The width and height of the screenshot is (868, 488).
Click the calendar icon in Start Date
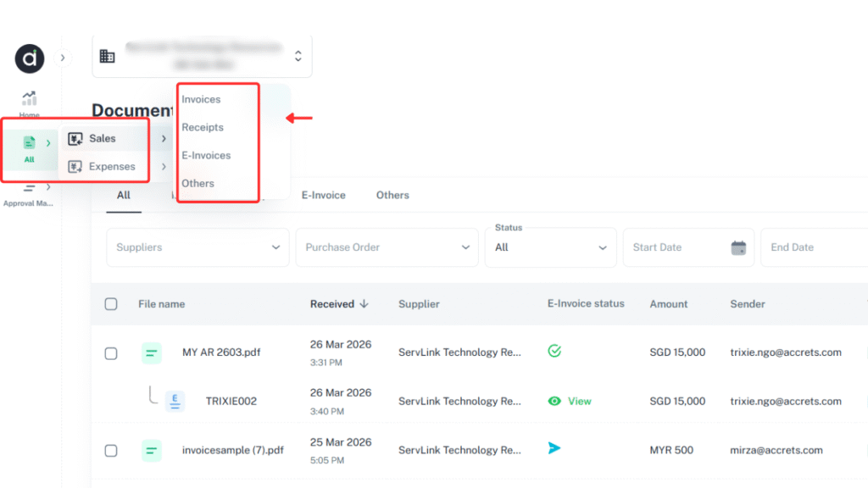(x=738, y=247)
